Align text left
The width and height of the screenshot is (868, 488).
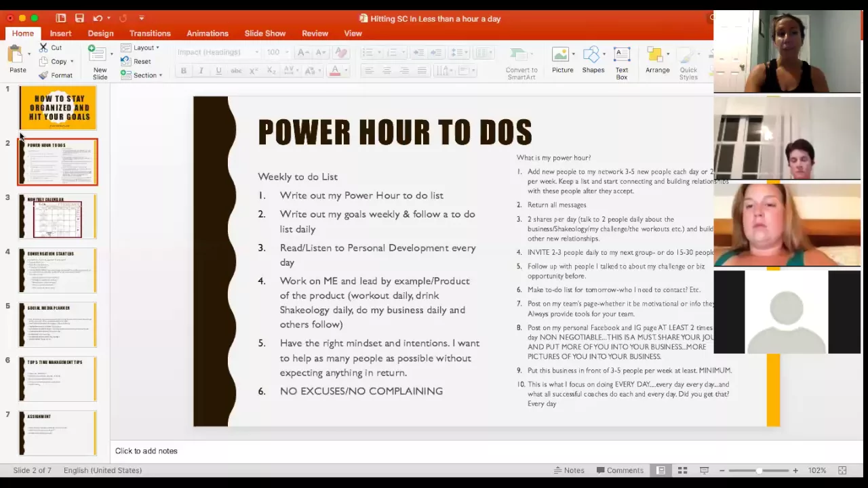[x=369, y=71]
